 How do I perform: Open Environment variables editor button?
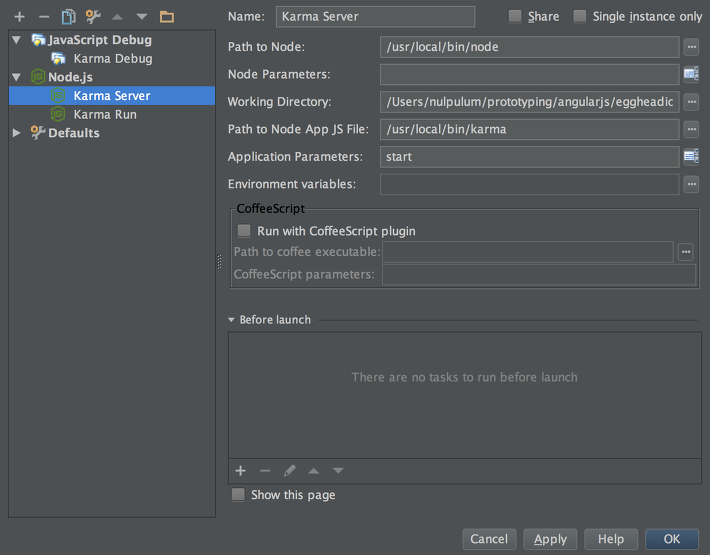pos(691,184)
